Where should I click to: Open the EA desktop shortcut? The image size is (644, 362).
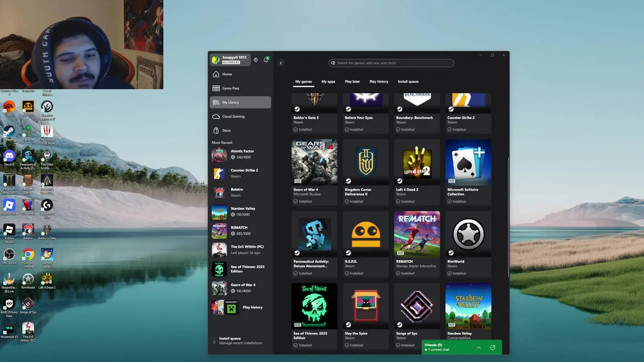tap(9, 109)
